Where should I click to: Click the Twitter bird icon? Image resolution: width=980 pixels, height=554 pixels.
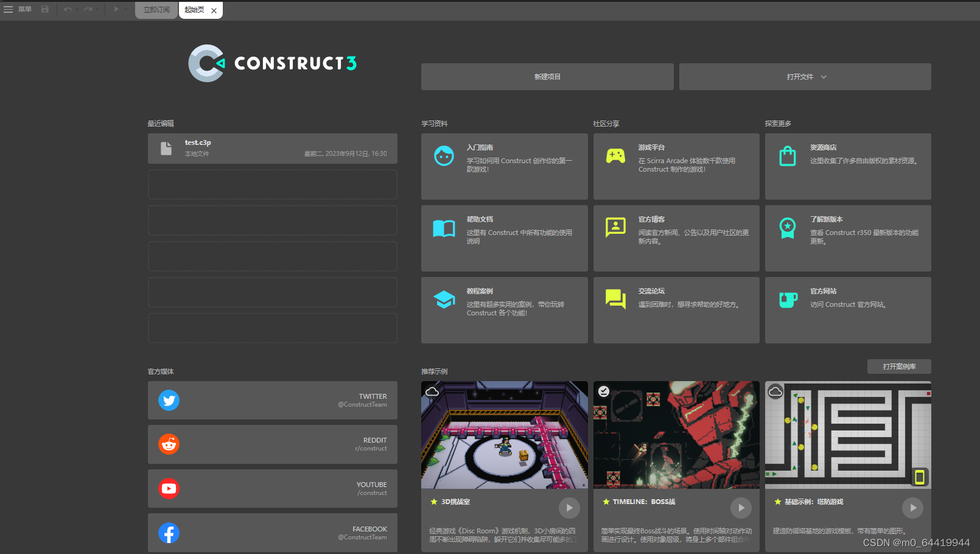tap(169, 401)
